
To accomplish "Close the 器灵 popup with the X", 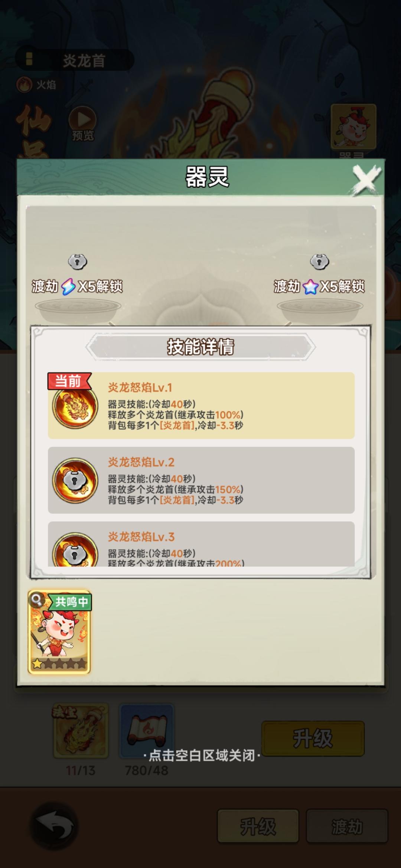I will click(366, 179).
